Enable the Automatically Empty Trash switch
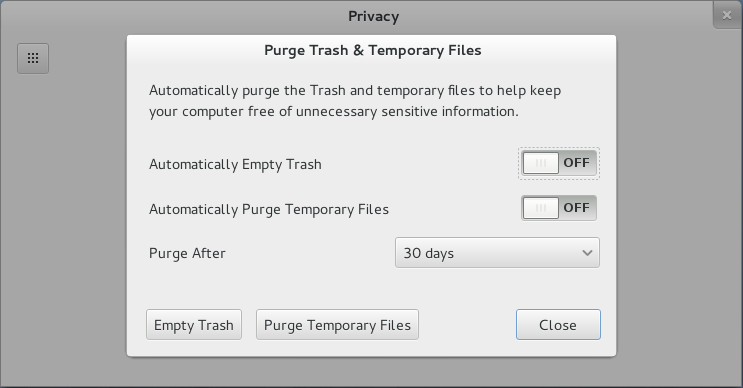The image size is (743, 388). pyautogui.click(x=559, y=163)
